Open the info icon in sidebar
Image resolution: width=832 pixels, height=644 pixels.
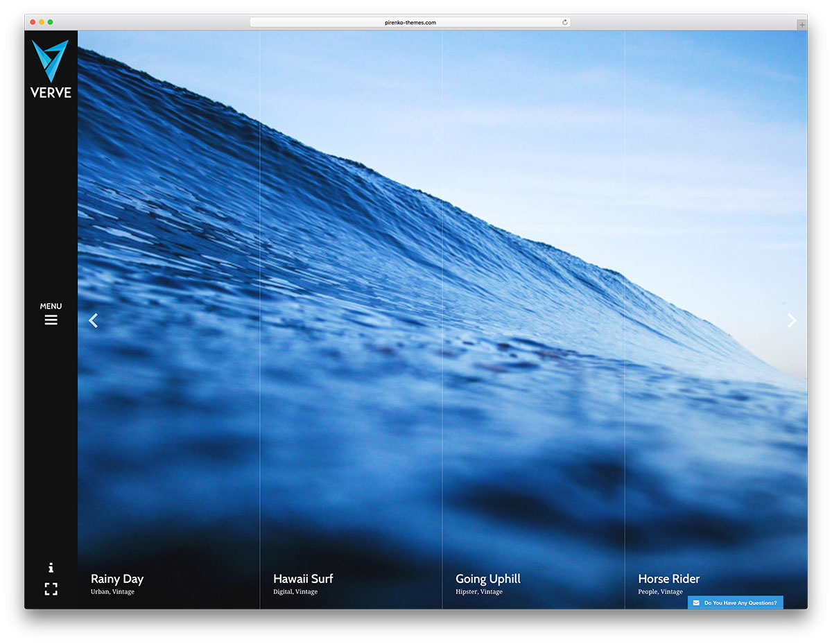51,567
